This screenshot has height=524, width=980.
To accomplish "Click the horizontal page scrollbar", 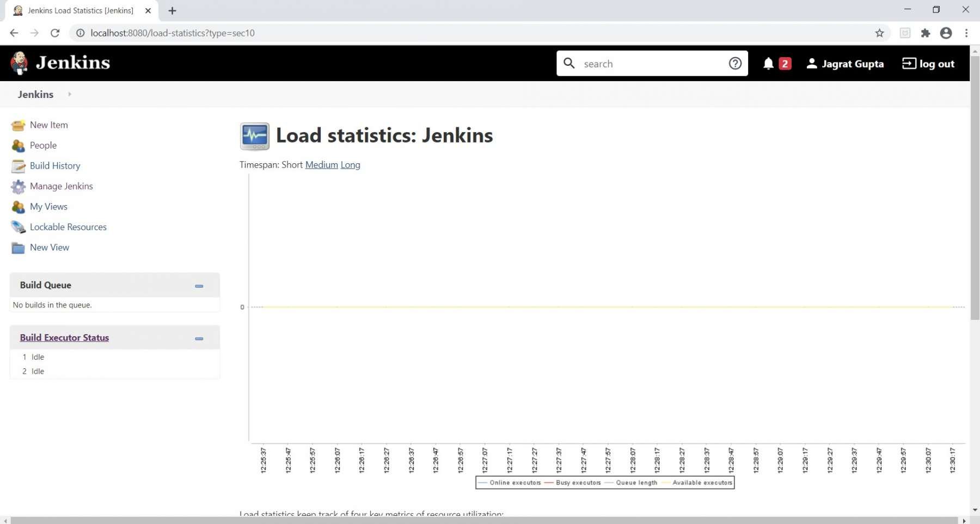I will [483, 520].
